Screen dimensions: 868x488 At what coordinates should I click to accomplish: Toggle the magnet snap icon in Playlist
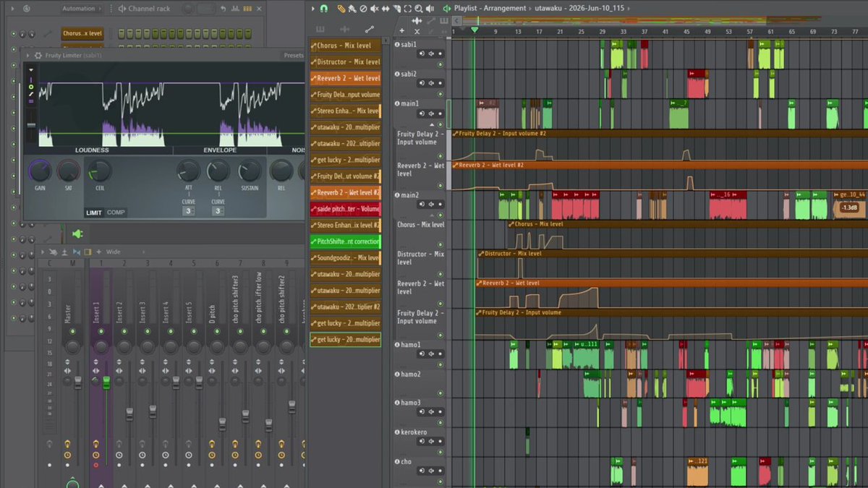coord(323,9)
